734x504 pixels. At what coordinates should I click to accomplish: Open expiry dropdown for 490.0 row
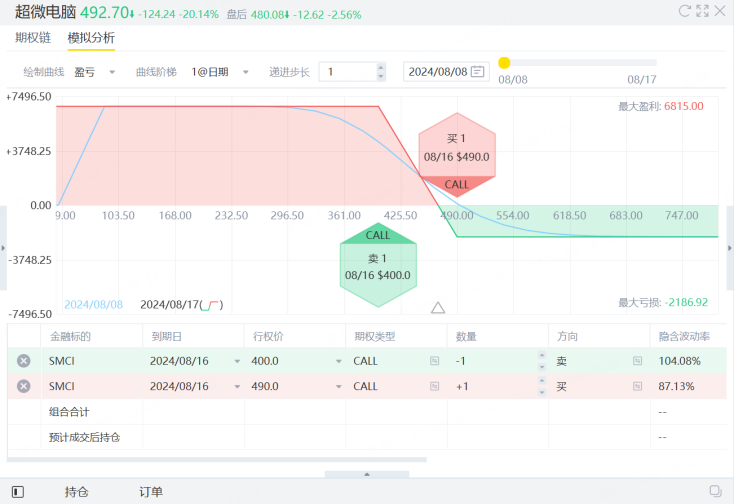(x=237, y=387)
